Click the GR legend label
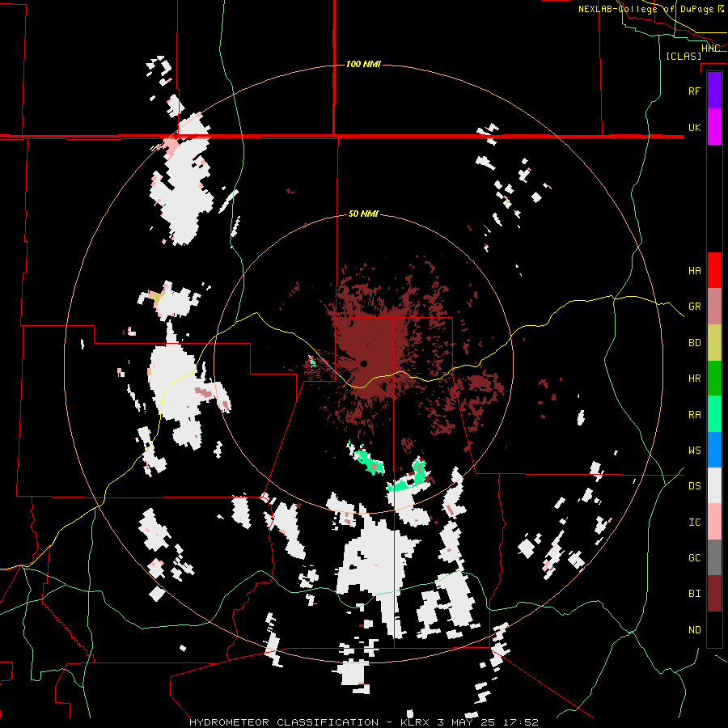 (x=694, y=307)
